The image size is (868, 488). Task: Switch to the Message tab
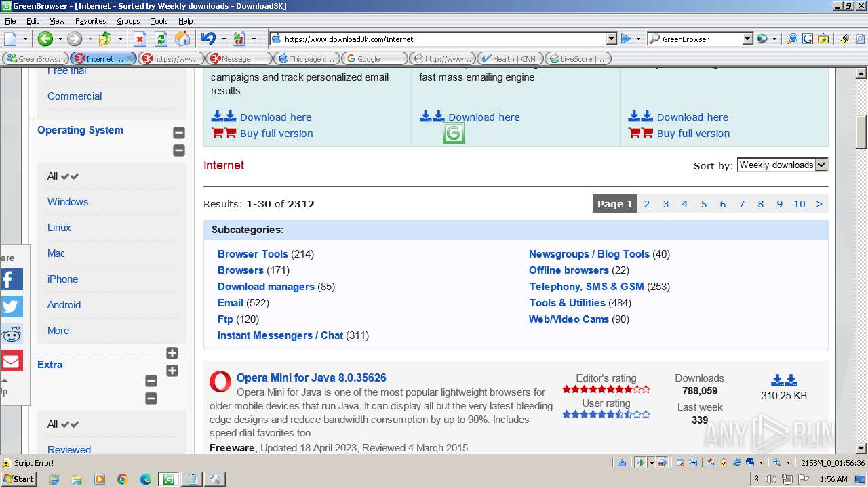238,58
